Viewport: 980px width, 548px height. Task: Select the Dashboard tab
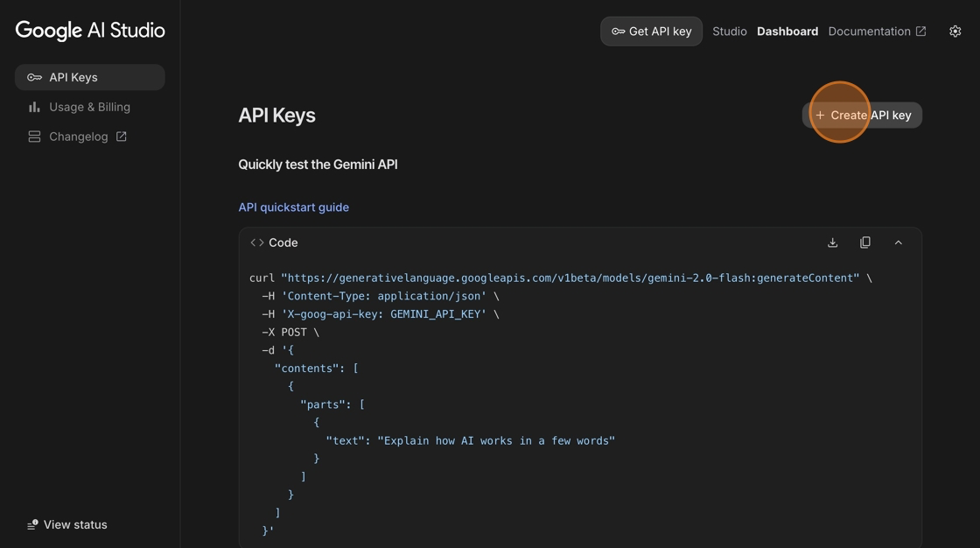click(x=787, y=32)
